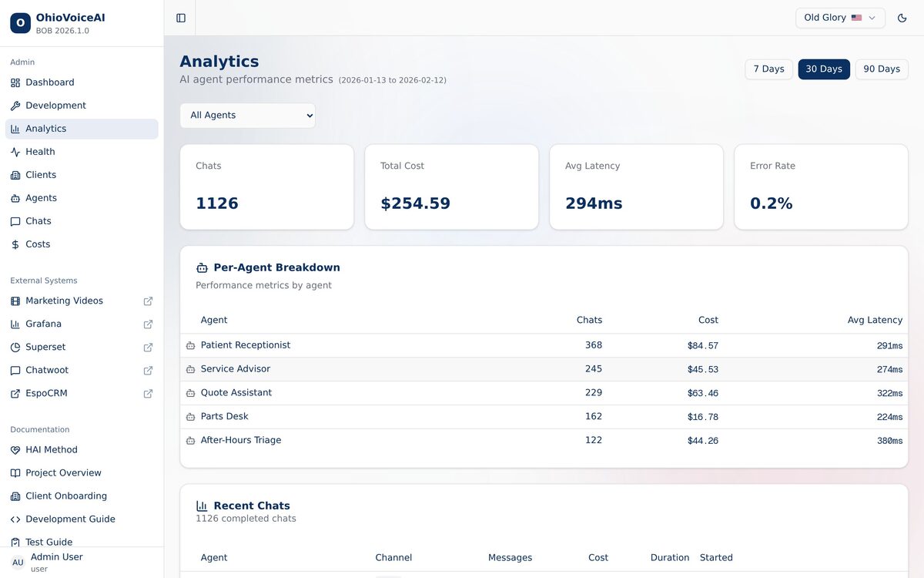Toggle the sidebar collapse icon
The image size is (924, 578).
click(181, 18)
